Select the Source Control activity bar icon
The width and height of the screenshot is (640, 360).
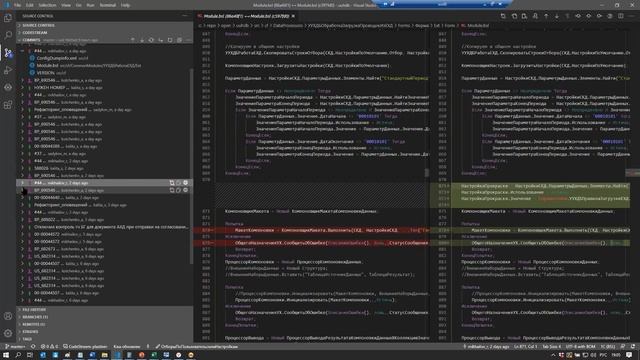[8, 53]
